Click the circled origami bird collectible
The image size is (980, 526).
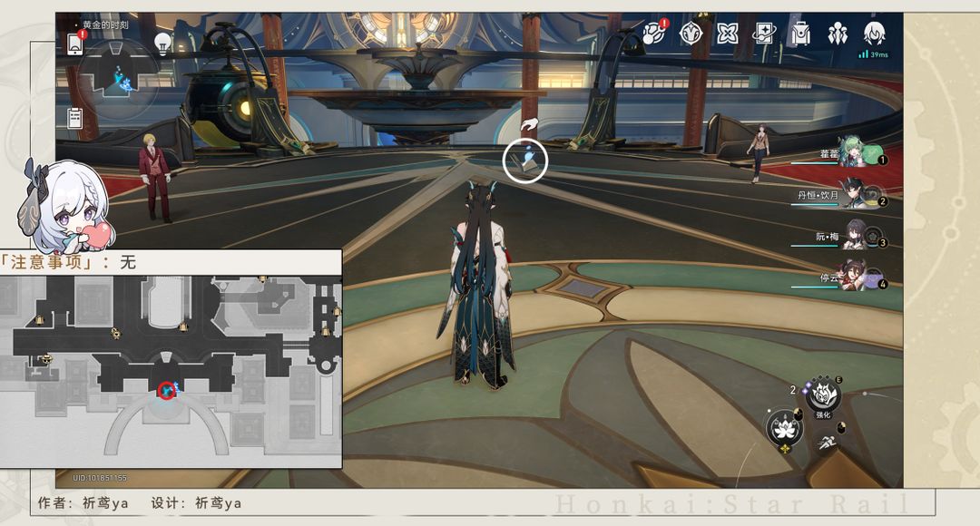click(x=525, y=161)
